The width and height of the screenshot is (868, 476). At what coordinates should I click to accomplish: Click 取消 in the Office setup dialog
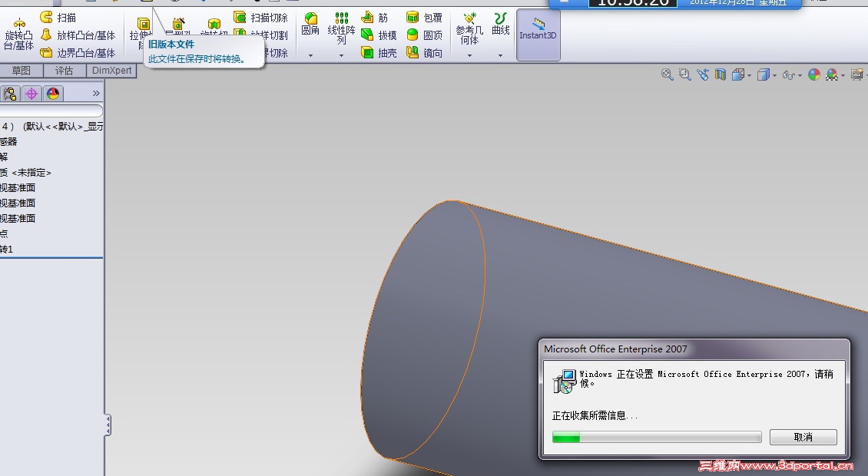803,438
